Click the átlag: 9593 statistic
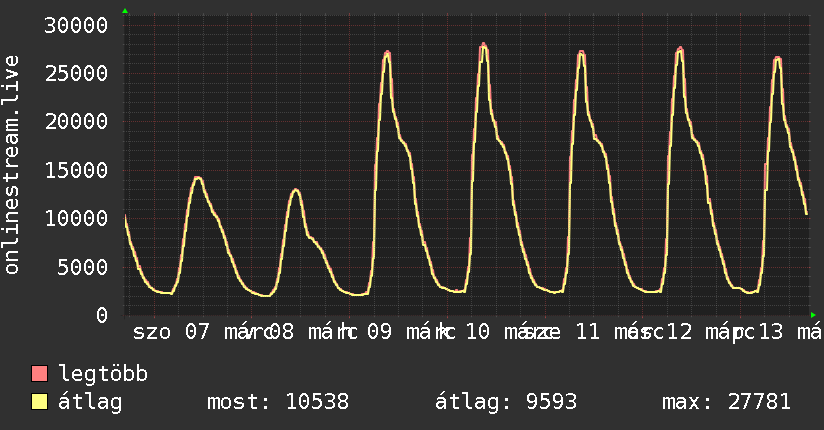824x430 pixels. click(x=506, y=403)
